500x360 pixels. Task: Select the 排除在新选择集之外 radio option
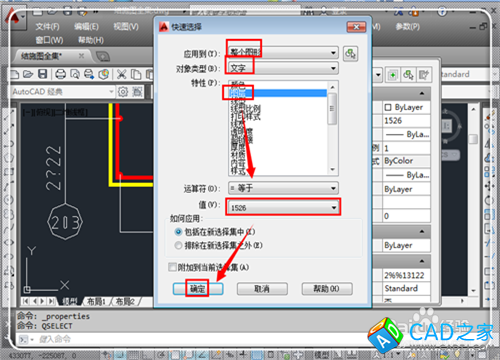178,246
